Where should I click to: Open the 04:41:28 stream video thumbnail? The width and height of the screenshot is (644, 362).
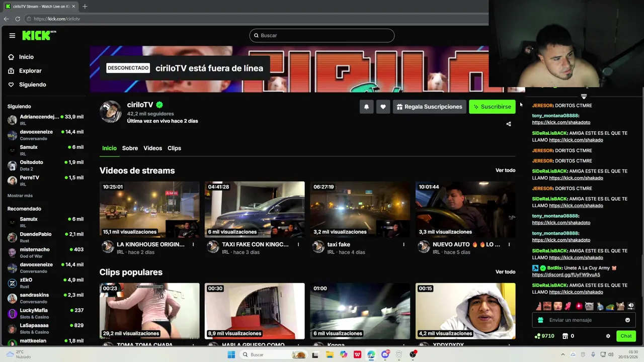[255, 210]
